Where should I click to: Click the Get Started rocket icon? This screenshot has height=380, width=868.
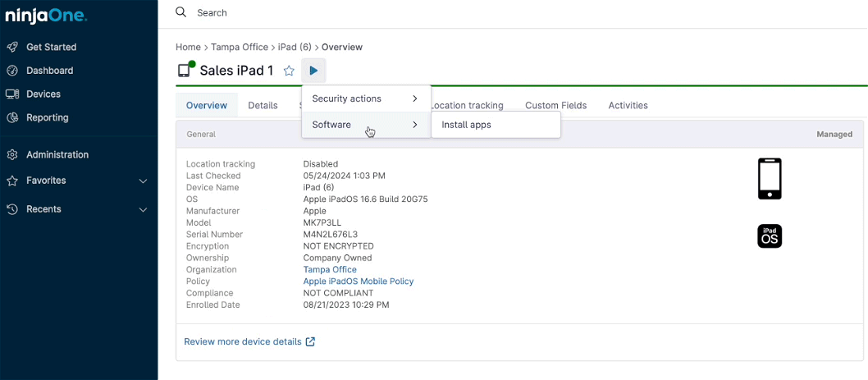click(12, 47)
